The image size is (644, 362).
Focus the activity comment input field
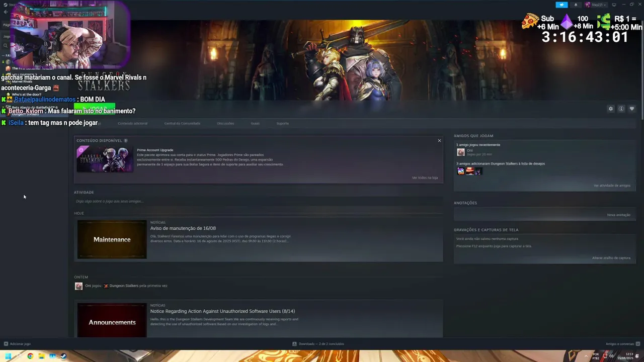pos(258,201)
